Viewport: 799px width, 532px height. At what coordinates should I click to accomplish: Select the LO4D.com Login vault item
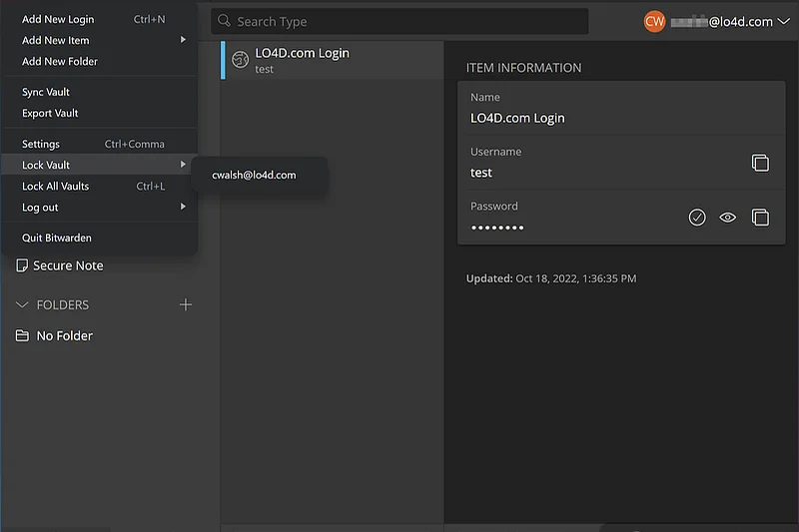coord(333,60)
